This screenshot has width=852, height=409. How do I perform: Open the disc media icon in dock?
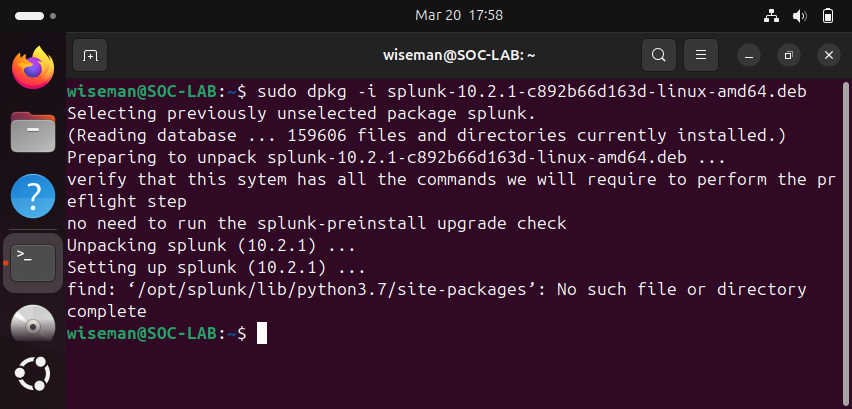point(33,326)
